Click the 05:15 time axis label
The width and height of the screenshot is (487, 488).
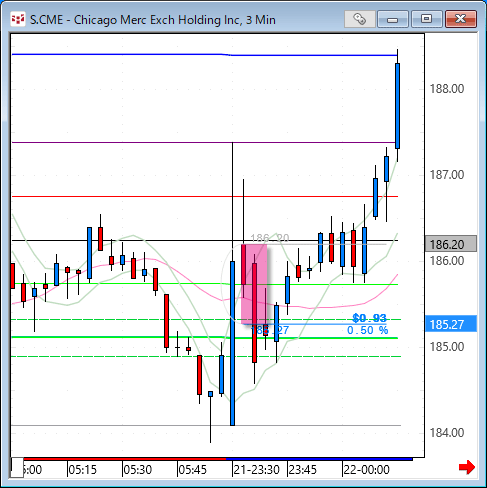click(82, 470)
